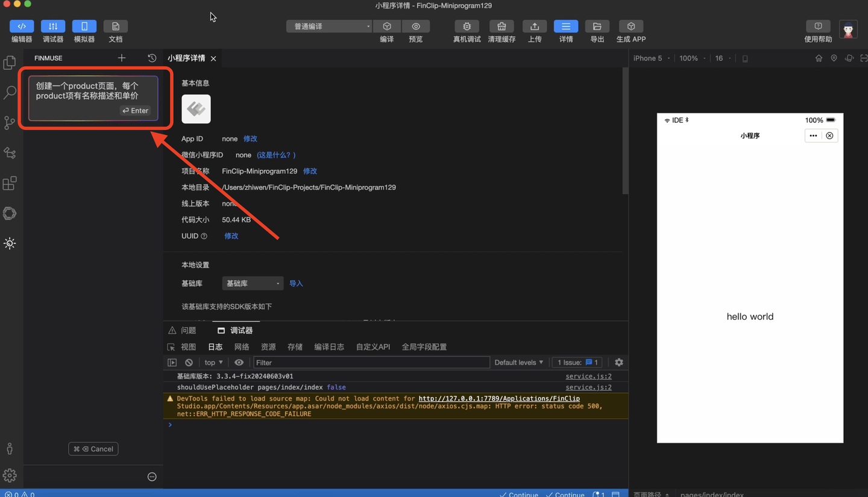The height and width of the screenshot is (497, 868).
Task: Open 使用帮助 help
Action: (x=818, y=27)
